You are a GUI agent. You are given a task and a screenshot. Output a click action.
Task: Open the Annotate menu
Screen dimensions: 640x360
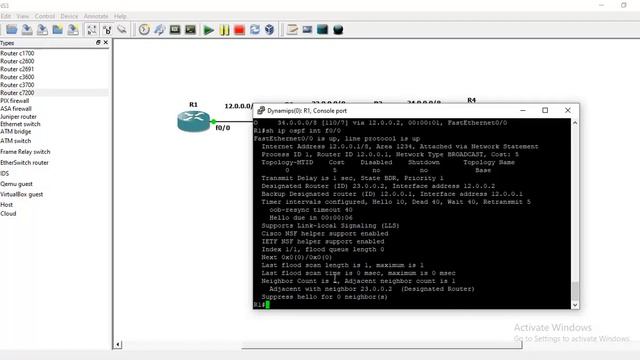point(96,16)
